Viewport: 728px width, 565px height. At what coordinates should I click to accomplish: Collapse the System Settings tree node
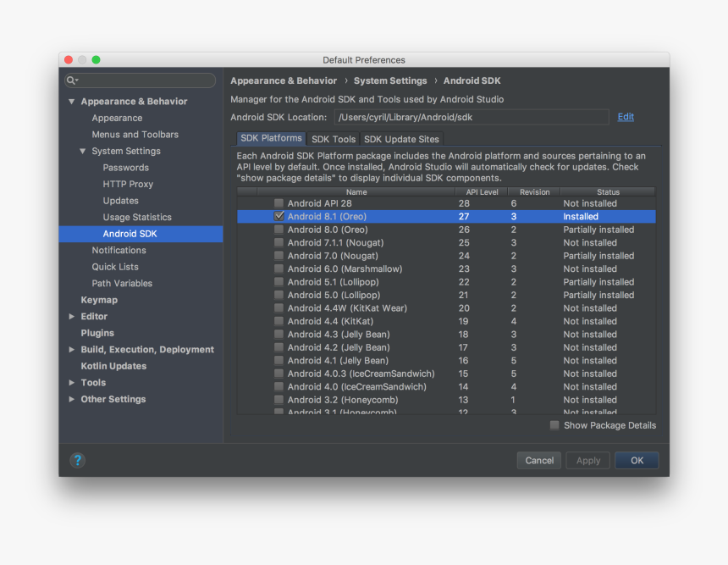pyautogui.click(x=83, y=151)
